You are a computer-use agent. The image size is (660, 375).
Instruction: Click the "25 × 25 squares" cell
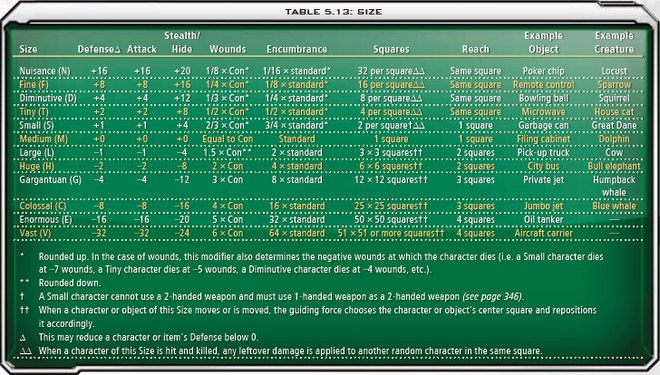391,206
